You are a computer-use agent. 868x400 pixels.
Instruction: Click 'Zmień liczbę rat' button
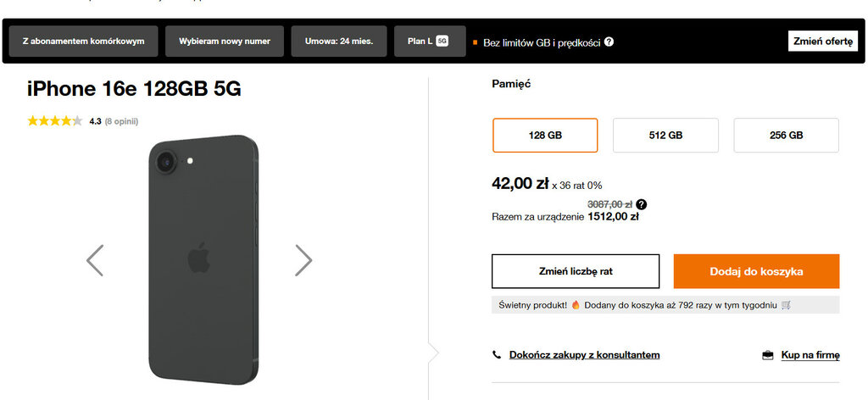pos(576,271)
